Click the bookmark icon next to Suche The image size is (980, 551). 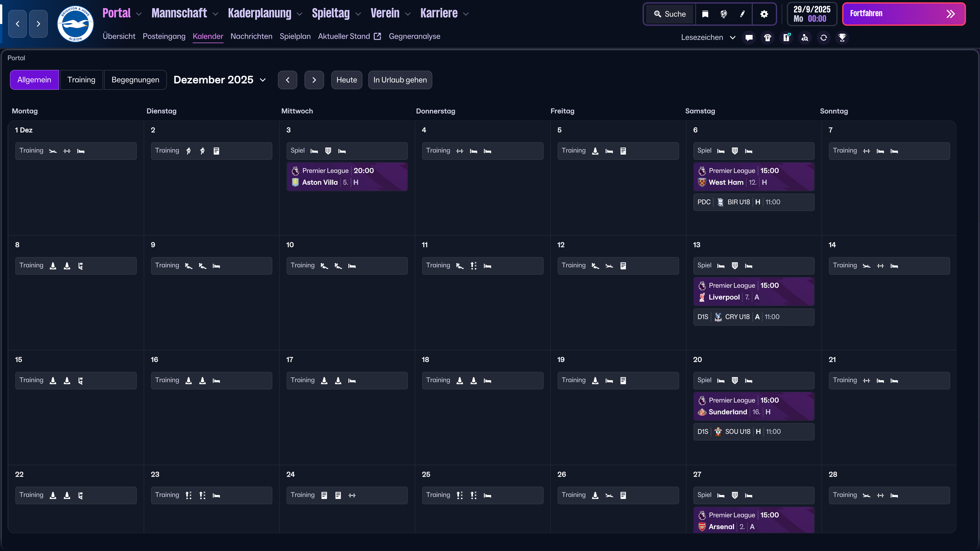705,14
